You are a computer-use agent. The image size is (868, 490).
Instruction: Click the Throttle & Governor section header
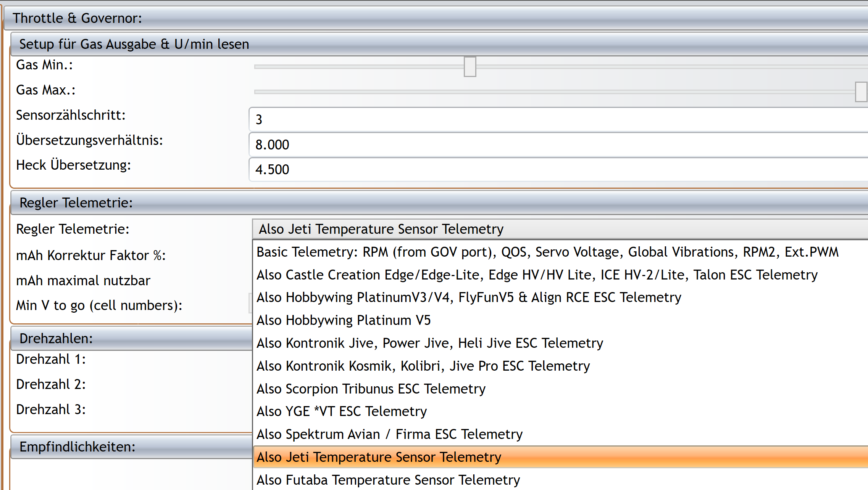[x=435, y=18]
